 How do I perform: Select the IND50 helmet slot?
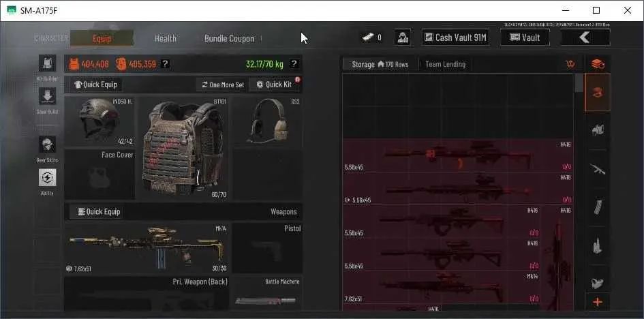99,121
